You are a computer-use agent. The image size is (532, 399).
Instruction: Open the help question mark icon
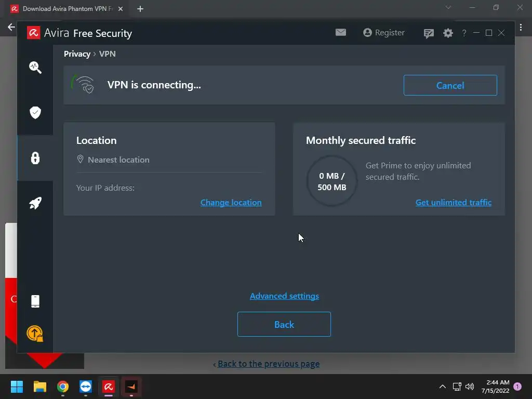coord(464,33)
